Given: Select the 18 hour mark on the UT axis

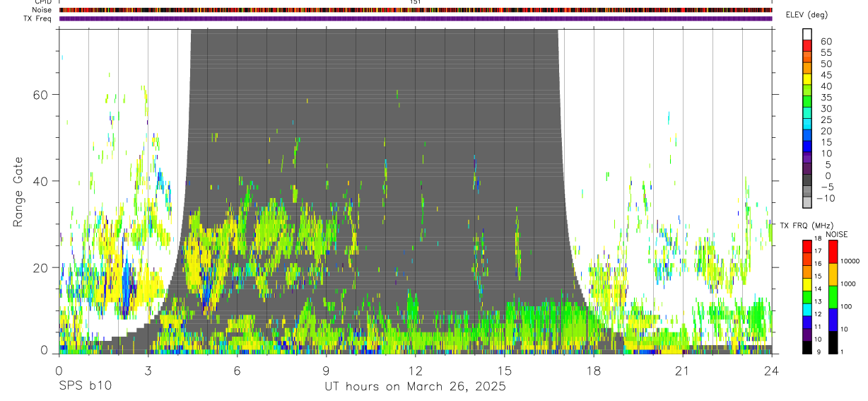Looking at the screenshot, I should (x=594, y=371).
